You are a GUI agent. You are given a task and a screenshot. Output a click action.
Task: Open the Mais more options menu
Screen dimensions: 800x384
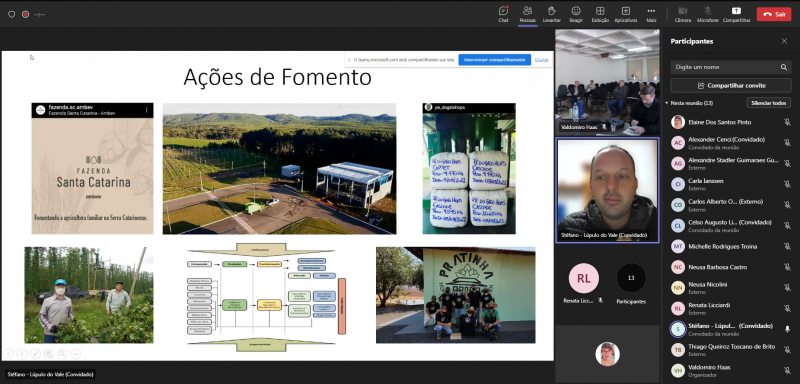coord(651,14)
